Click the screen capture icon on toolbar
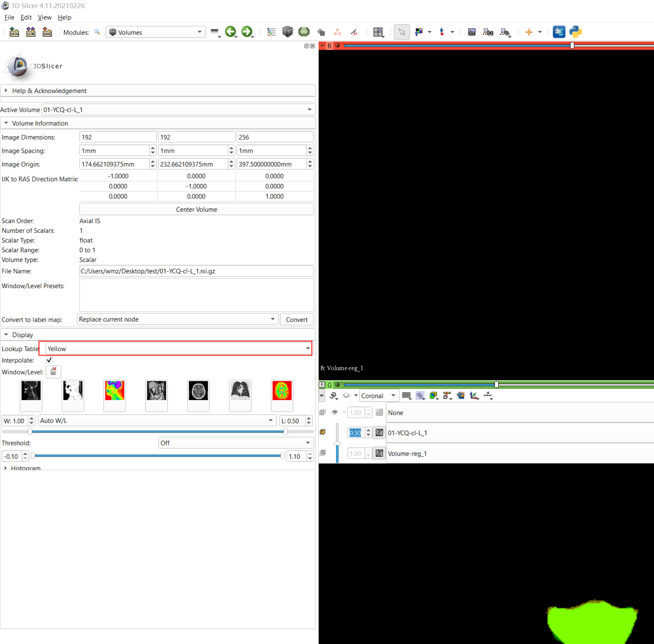 472,32
